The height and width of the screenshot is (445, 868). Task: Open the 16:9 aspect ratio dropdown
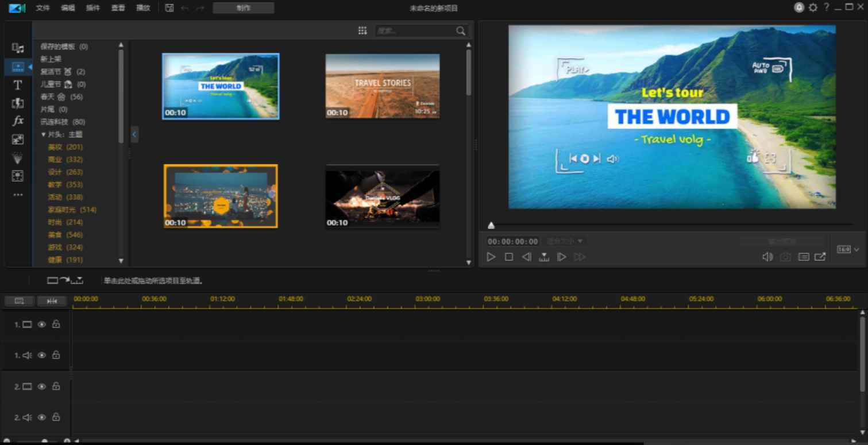[x=847, y=249]
